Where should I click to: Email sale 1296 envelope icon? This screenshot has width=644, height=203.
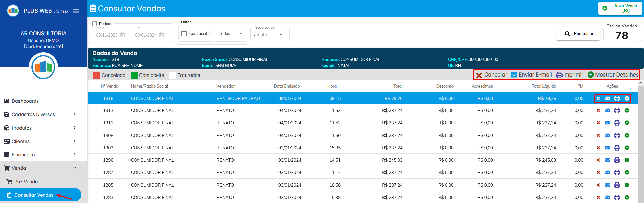607,160
